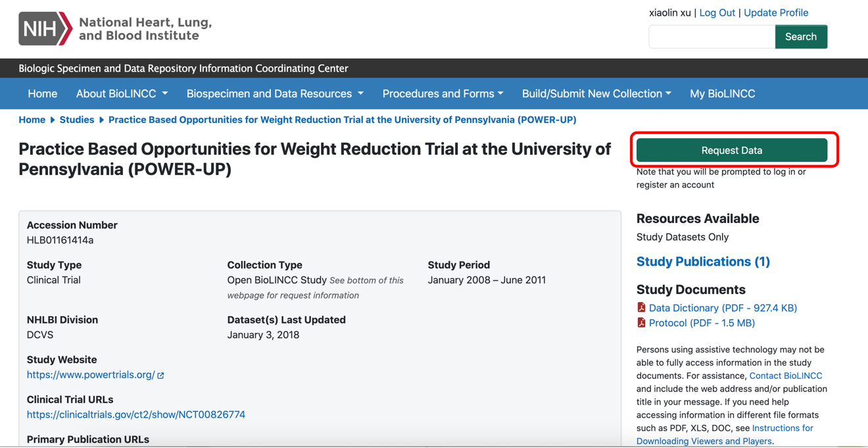The image size is (868, 448).
Task: Open the Contact BioLINCC link
Action: 785,376
